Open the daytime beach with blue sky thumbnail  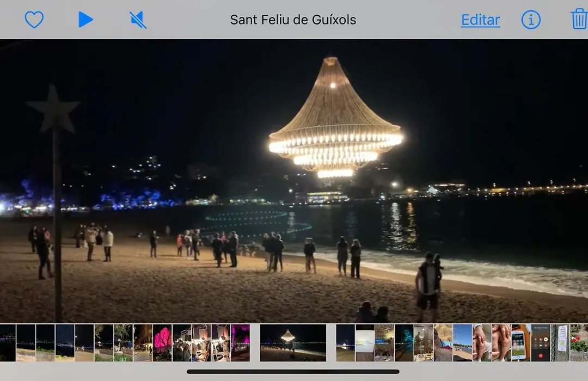pos(462,343)
